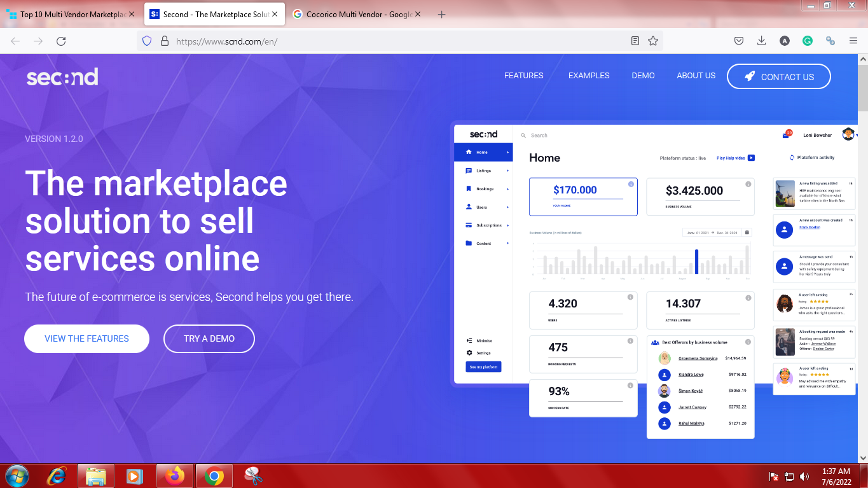Open Internet Explorer from taskbar
This screenshot has width=868, height=488.
(58, 476)
